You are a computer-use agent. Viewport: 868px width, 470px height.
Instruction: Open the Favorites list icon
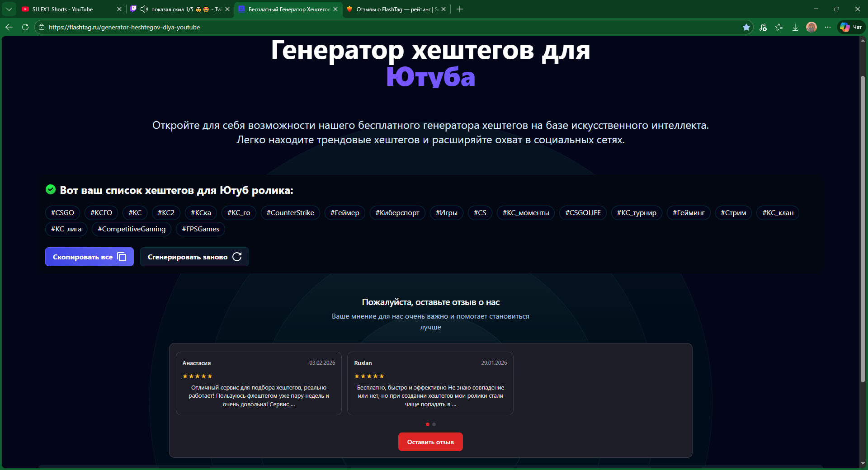click(x=779, y=27)
